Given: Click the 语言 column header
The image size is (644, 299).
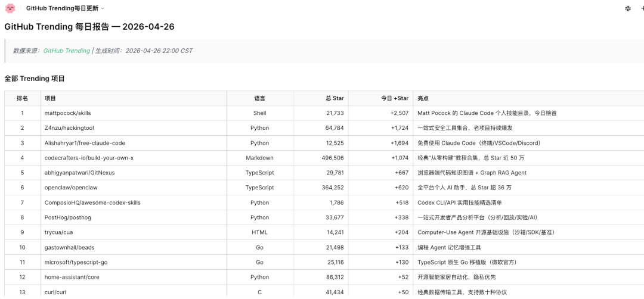Looking at the screenshot, I should pos(259,98).
